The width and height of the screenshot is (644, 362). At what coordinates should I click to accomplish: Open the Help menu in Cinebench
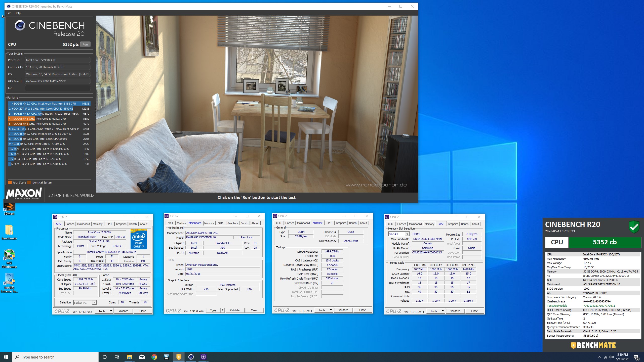pyautogui.click(x=18, y=13)
